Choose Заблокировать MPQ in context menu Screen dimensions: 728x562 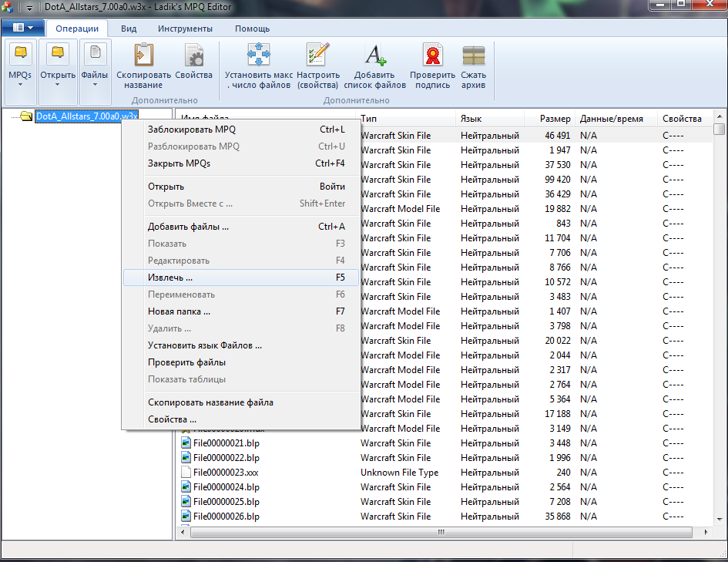[x=241, y=129]
